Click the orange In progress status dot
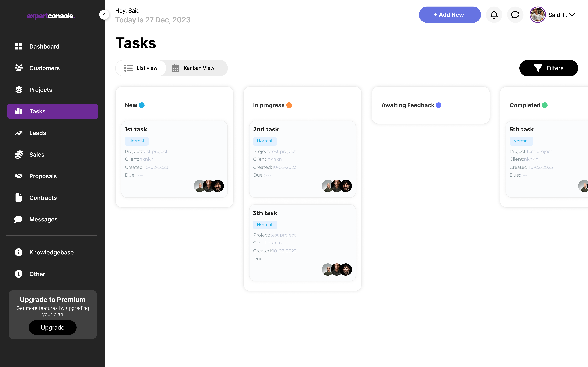This screenshot has width=588, height=367. (289, 105)
